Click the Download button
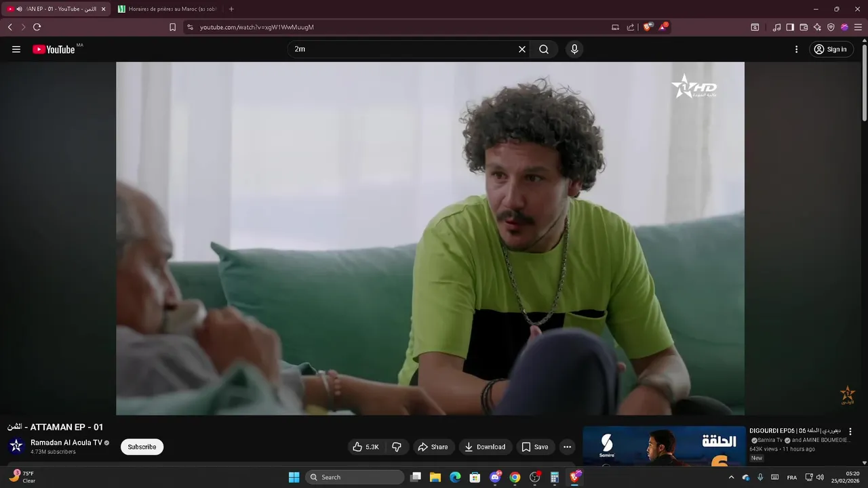The image size is (868, 488). pyautogui.click(x=486, y=447)
